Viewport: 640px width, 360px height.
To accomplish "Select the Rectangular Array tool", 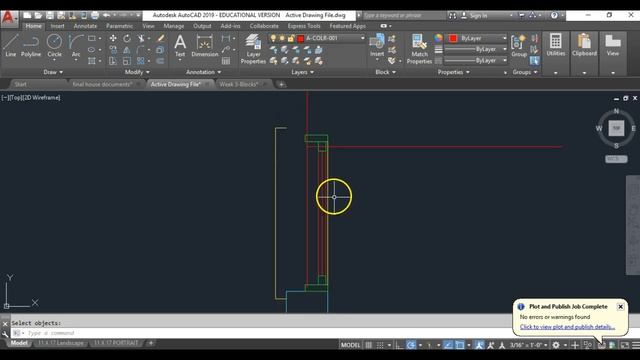I will [x=141, y=61].
